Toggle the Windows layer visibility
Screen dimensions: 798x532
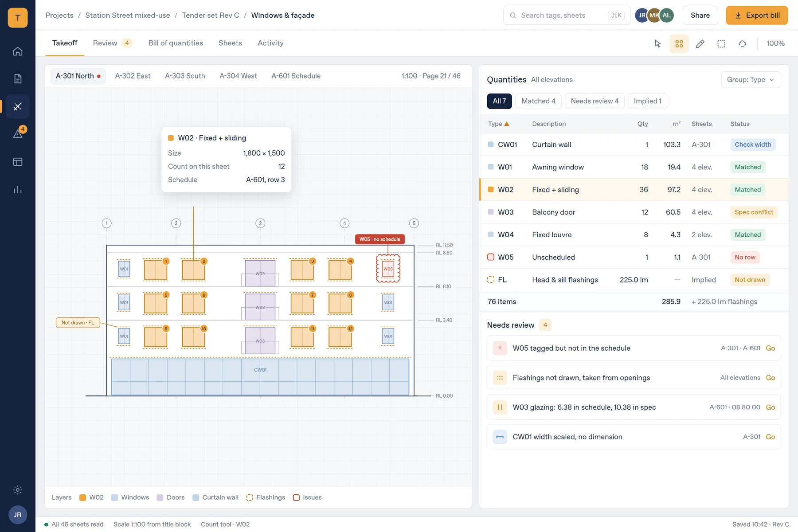point(130,497)
